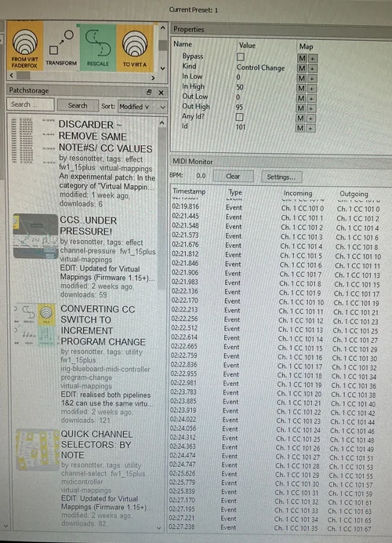Click M map button for In High
The image size is (392, 543).
pos(301,89)
